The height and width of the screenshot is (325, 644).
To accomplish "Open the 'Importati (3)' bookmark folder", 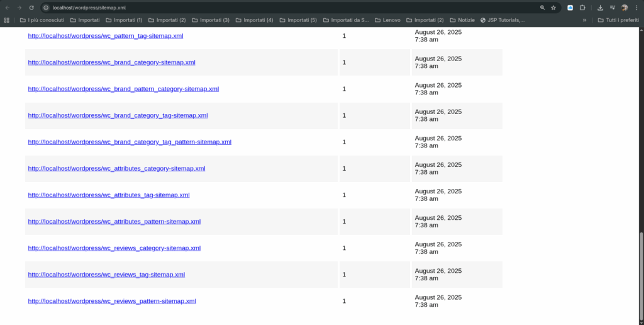I will point(211,20).
